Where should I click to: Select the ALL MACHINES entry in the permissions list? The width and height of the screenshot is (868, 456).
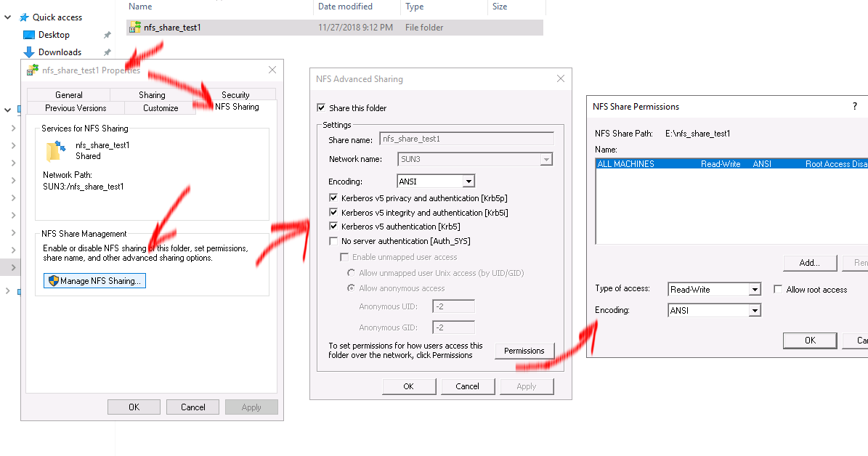(654, 163)
